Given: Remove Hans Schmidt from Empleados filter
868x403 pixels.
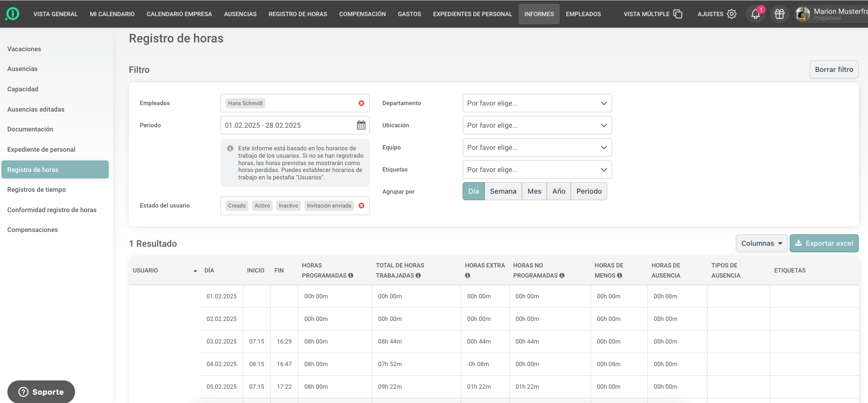Looking at the screenshot, I should [361, 103].
